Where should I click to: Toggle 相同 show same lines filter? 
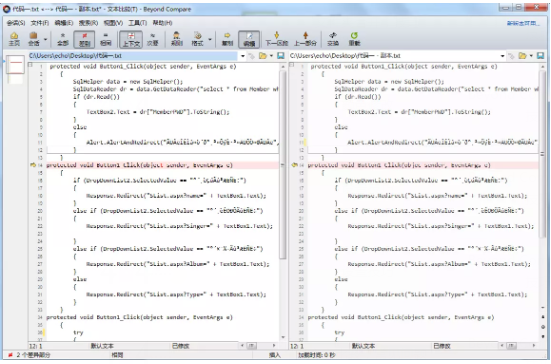(105, 39)
